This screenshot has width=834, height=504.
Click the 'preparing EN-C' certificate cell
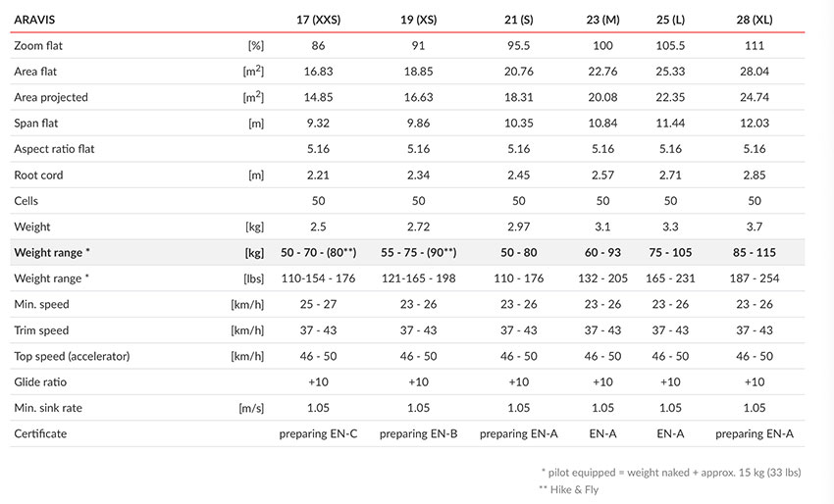(x=318, y=433)
